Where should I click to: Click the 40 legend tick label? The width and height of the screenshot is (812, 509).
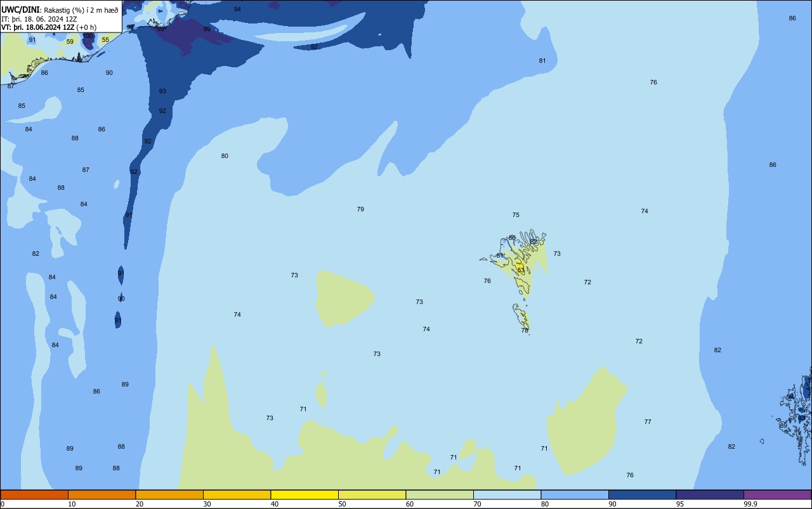(275, 504)
